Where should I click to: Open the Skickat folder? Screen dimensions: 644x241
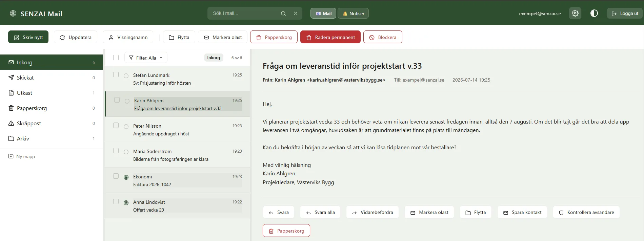(x=52, y=78)
